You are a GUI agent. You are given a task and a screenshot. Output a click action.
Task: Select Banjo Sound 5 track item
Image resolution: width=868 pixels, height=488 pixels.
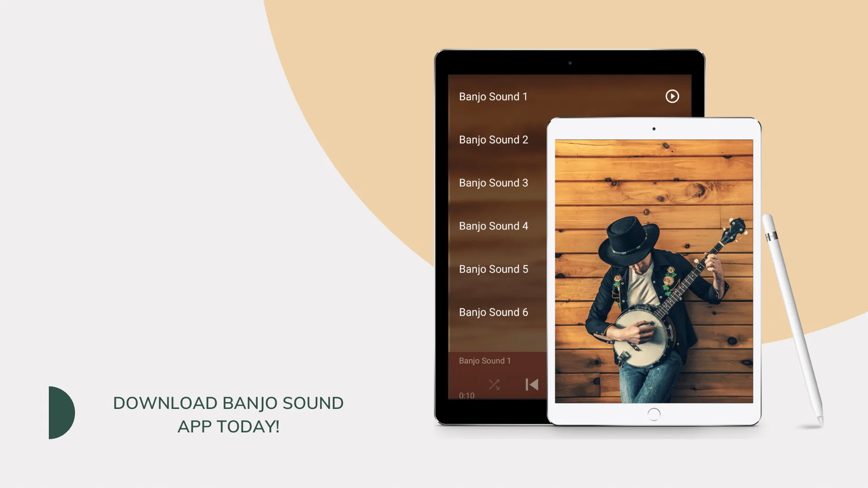493,269
